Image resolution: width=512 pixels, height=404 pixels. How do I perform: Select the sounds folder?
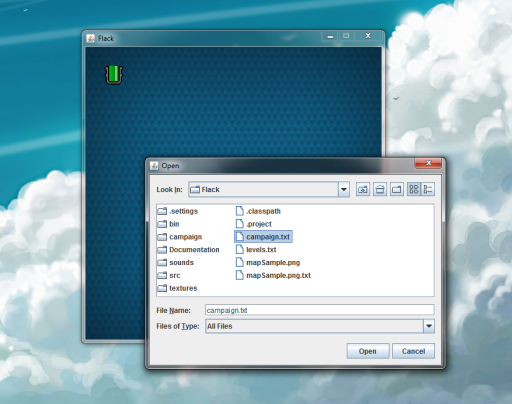coord(176,263)
